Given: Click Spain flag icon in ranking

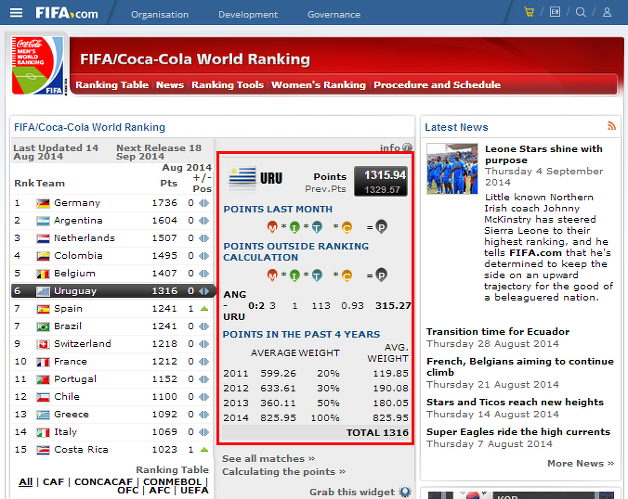Looking at the screenshot, I should tap(43, 309).
